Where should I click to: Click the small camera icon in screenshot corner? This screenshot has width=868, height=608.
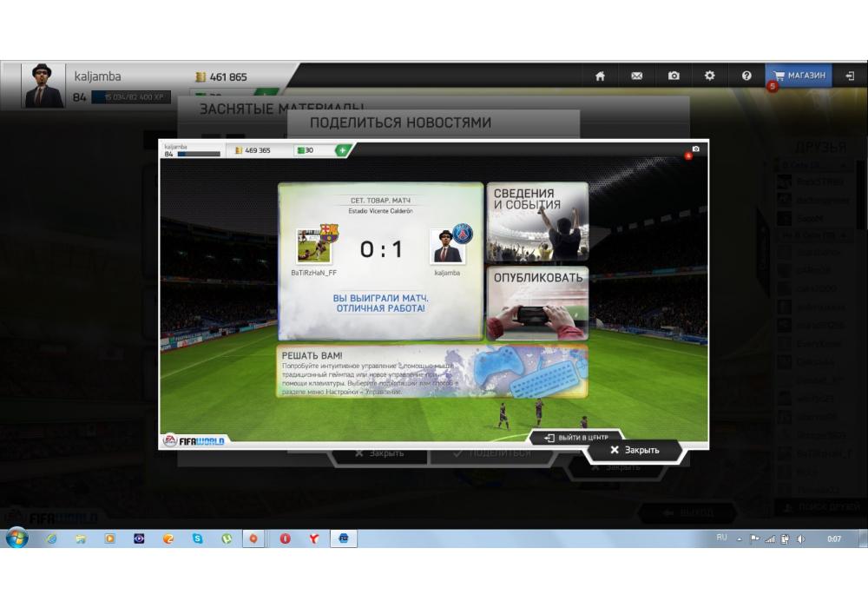pos(696,149)
